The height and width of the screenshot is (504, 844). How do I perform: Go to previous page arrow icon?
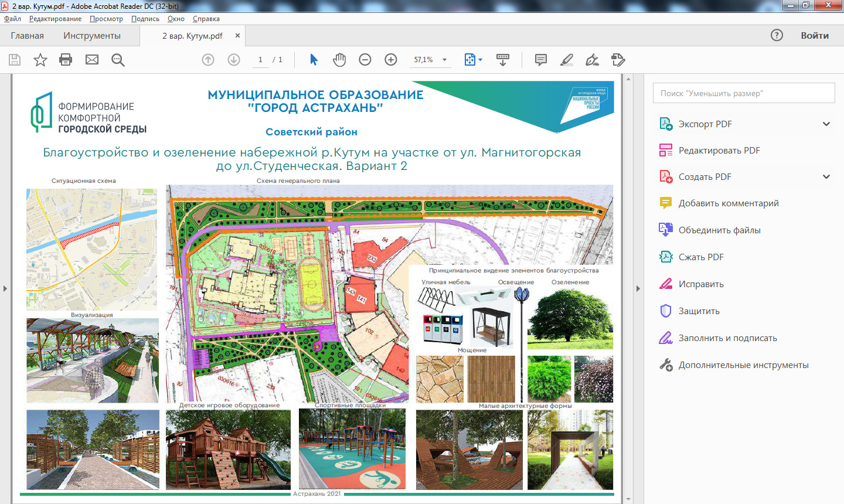click(x=208, y=60)
